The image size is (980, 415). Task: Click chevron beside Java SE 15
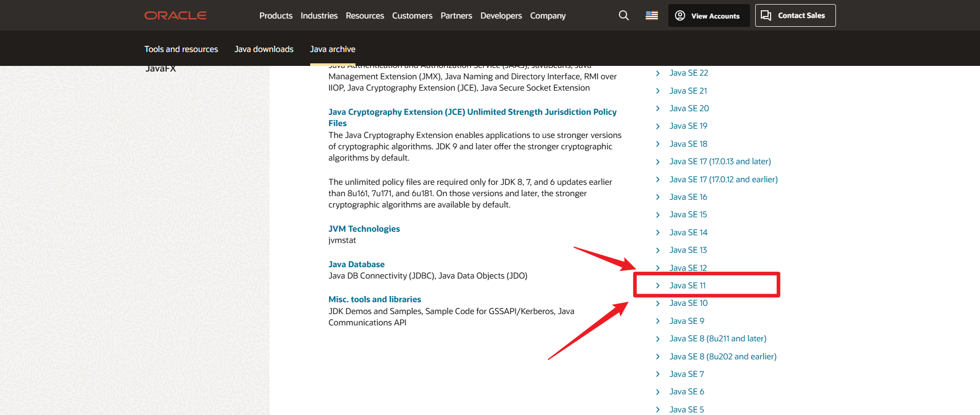(657, 215)
